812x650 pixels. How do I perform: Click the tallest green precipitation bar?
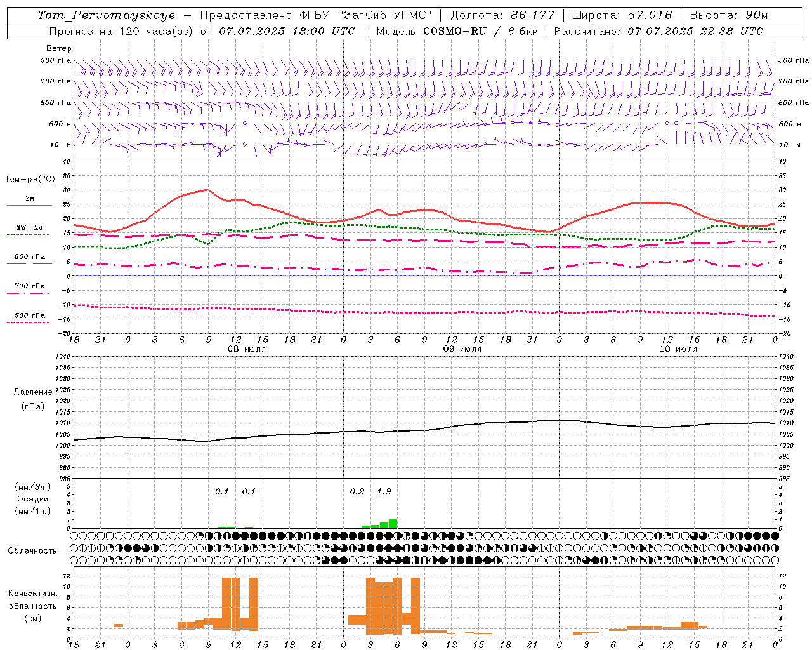[393, 523]
